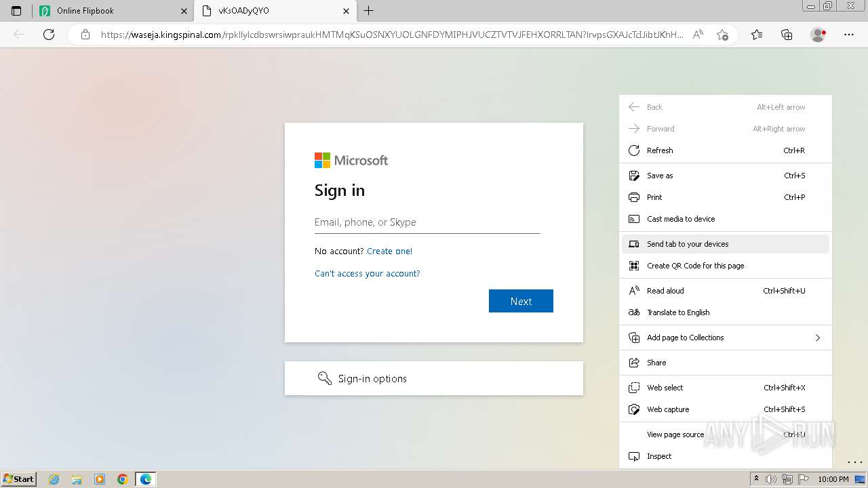868x488 pixels.
Task: Click the Next button
Action: point(521,301)
